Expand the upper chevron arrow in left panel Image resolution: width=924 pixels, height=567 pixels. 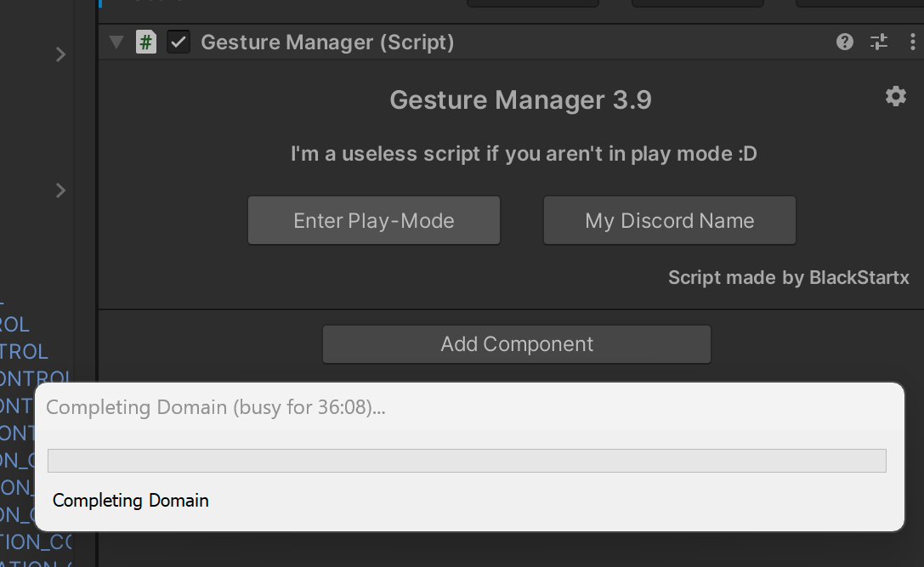(x=60, y=54)
